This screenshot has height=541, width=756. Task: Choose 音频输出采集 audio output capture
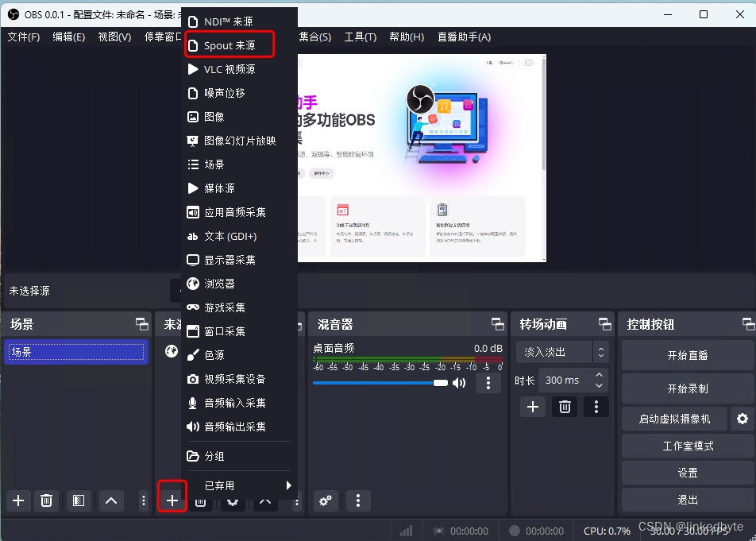pos(239,427)
